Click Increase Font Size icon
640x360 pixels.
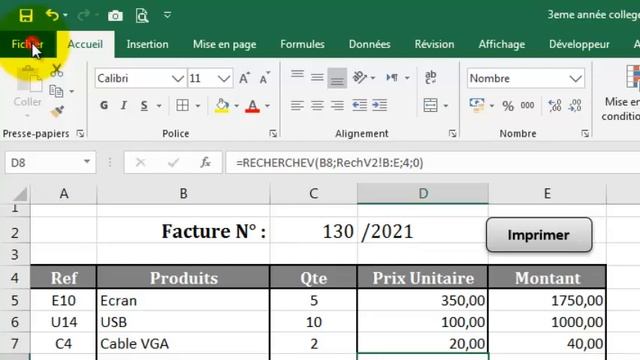[x=244, y=78]
